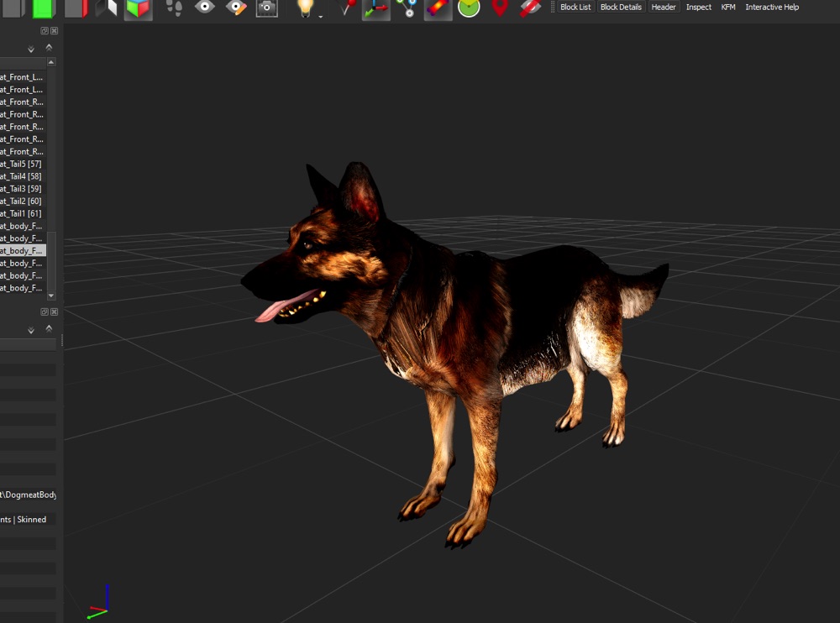This screenshot has height=623, width=840.
Task: Click the block list scroll-down arrow
Action: tap(51, 296)
